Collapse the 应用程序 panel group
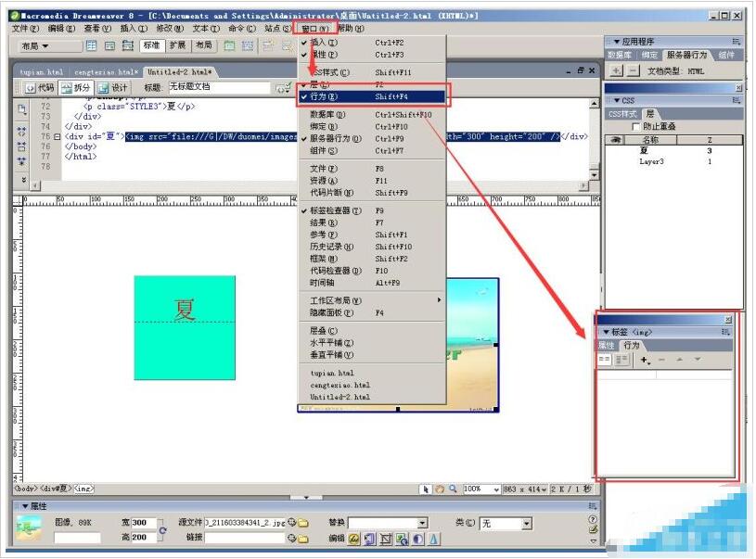Screen dimensions: 756x559 coord(612,42)
